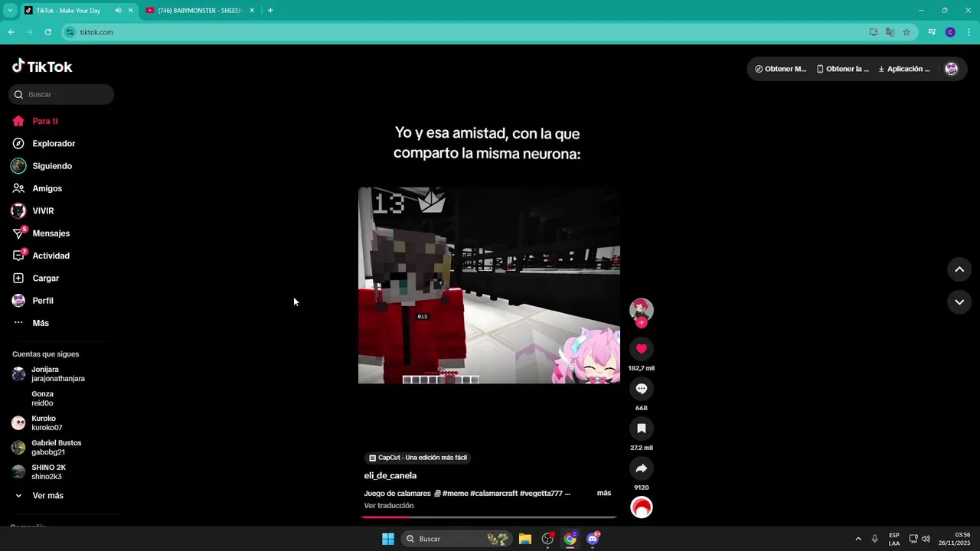Image resolution: width=980 pixels, height=551 pixels.
Task: Go to Siguiendo feed
Action: point(52,166)
